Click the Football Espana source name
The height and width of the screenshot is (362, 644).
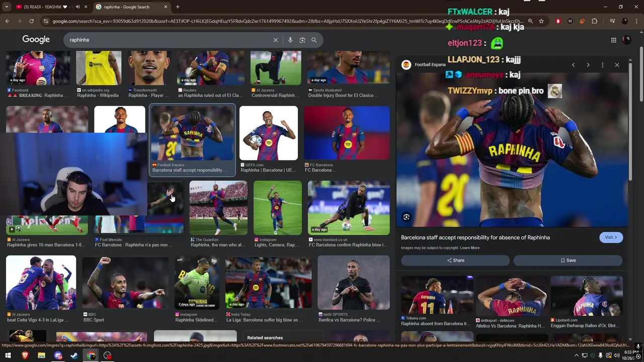coord(430,65)
